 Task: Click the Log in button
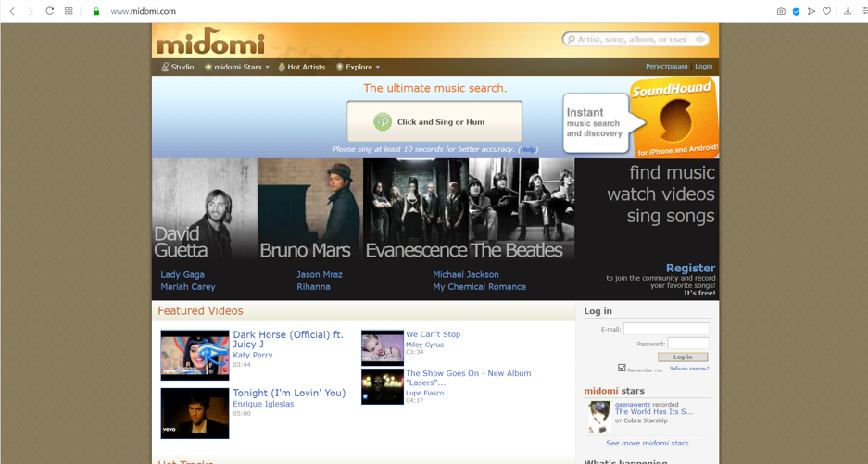coord(683,357)
